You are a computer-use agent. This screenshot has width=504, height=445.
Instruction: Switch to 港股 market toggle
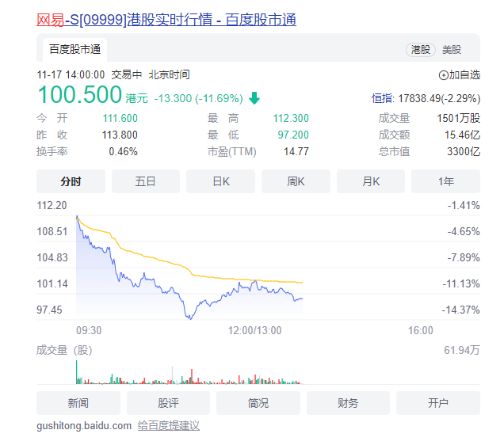pyautogui.click(x=421, y=50)
